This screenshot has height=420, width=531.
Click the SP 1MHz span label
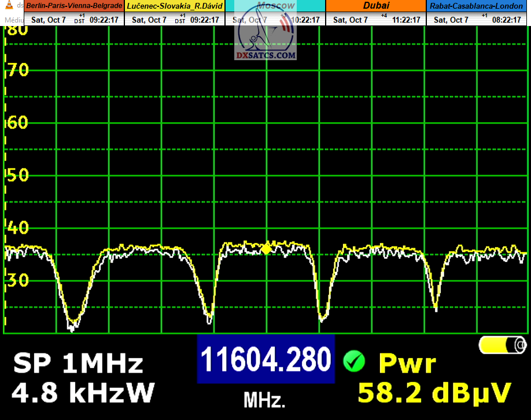pyautogui.click(x=78, y=364)
